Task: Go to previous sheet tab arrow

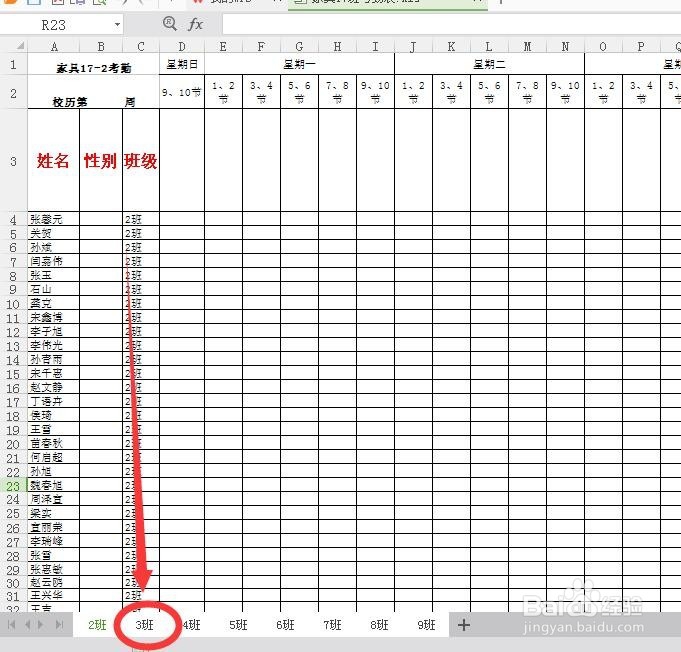Action: pyautogui.click(x=27, y=625)
